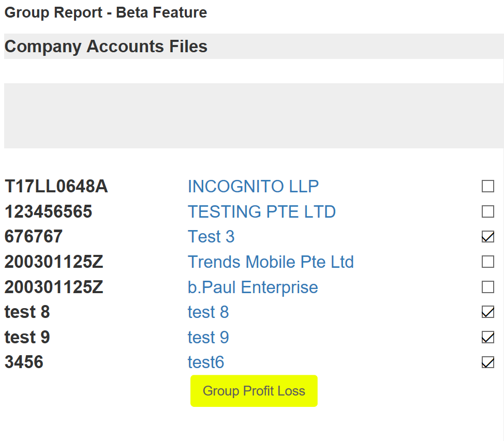Follow the test6 company link
This screenshot has height=441, width=504.
[205, 362]
